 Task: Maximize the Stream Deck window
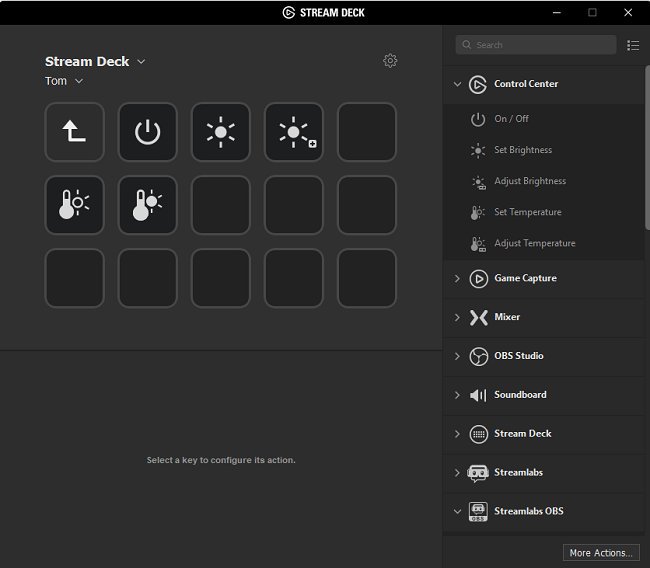click(592, 12)
